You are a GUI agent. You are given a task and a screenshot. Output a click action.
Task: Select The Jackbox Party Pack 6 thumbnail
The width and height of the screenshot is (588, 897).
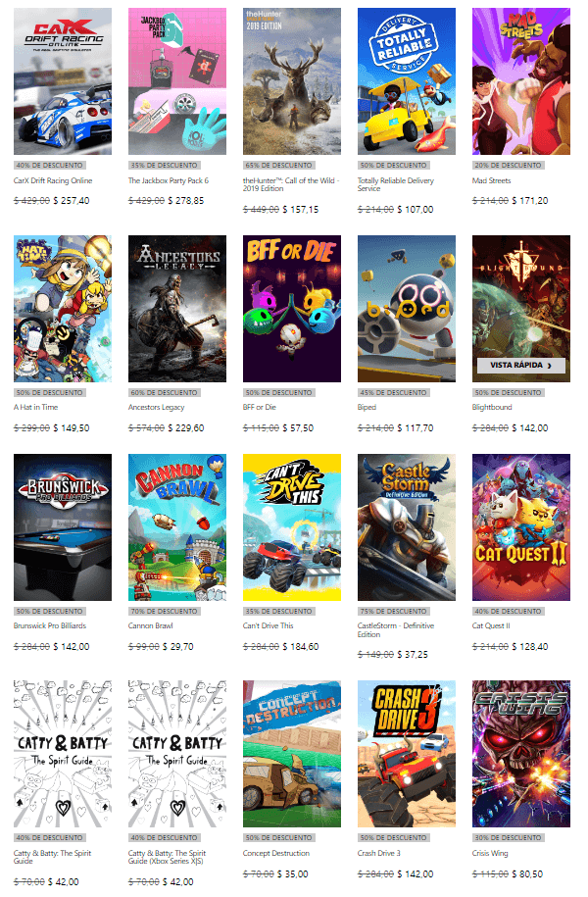[x=177, y=81]
